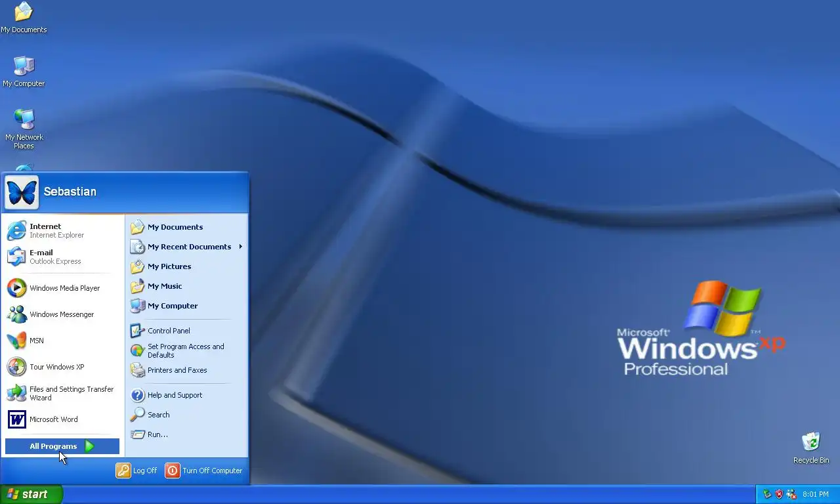Click the Control Panel icon
This screenshot has width=840, height=504.
click(x=137, y=331)
